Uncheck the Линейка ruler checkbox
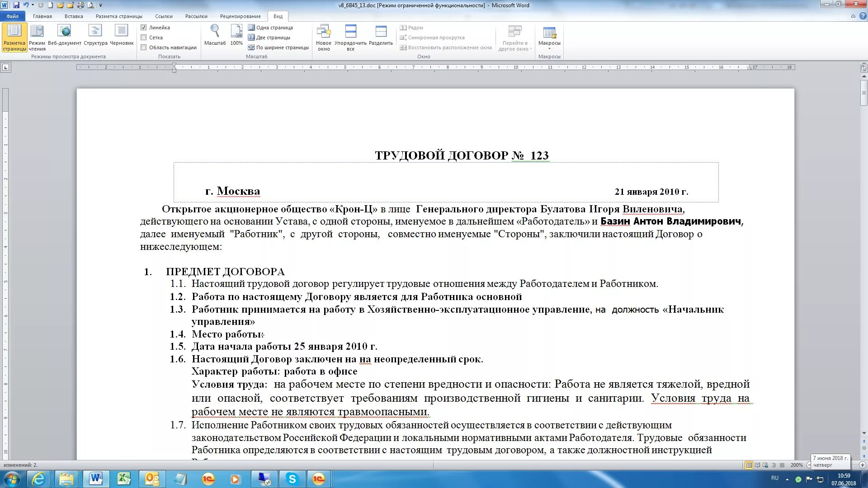The height and width of the screenshot is (488, 868). pyautogui.click(x=143, y=28)
